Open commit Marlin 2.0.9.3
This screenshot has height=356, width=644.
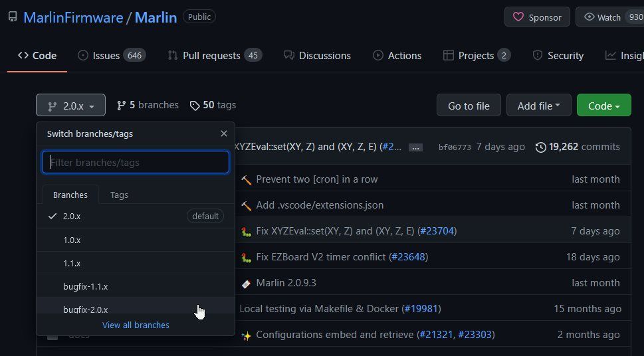click(286, 282)
